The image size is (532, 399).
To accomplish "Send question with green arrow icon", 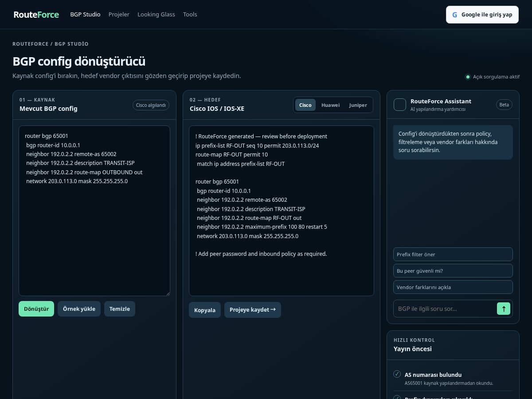I will (x=504, y=309).
